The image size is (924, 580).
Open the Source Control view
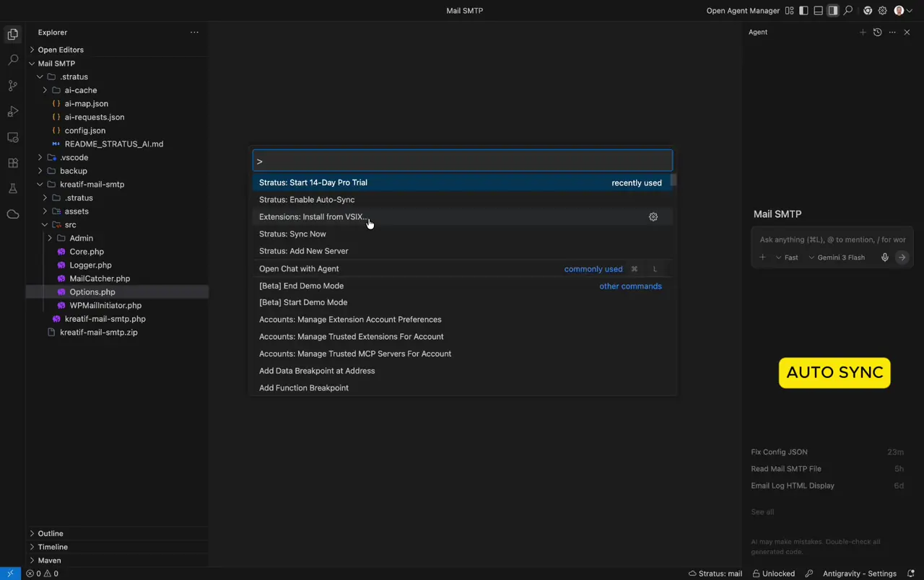(x=12, y=86)
